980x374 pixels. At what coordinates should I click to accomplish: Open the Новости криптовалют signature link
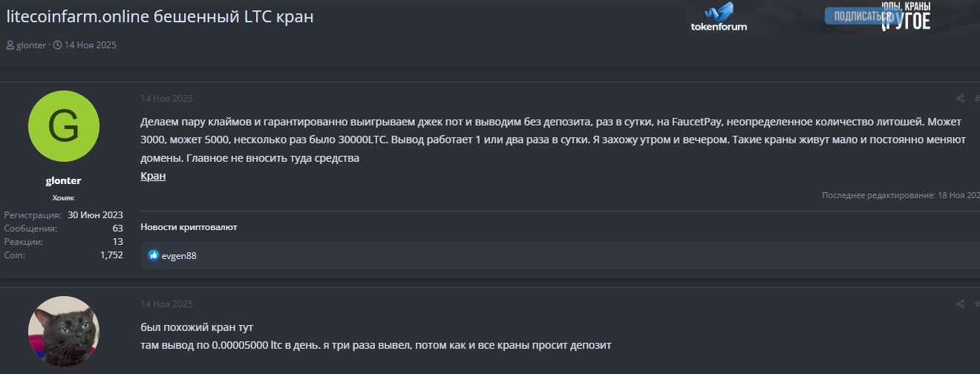pyautogui.click(x=189, y=226)
